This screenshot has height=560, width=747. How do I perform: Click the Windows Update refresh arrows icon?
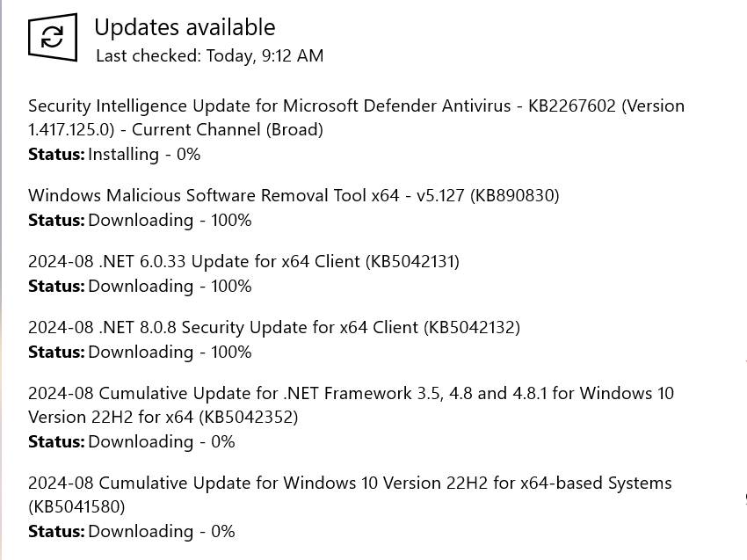53,36
